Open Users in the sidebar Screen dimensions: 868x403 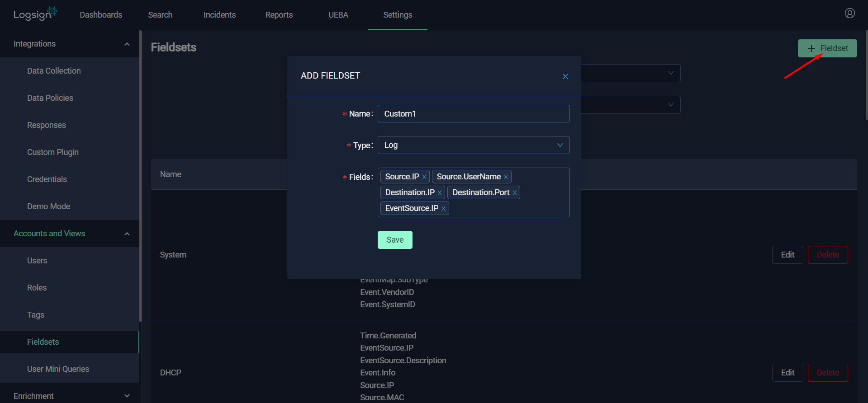37,261
